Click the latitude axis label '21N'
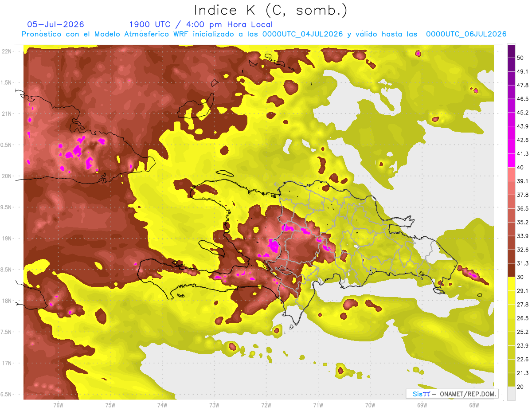The image size is (532, 411). 7,114
